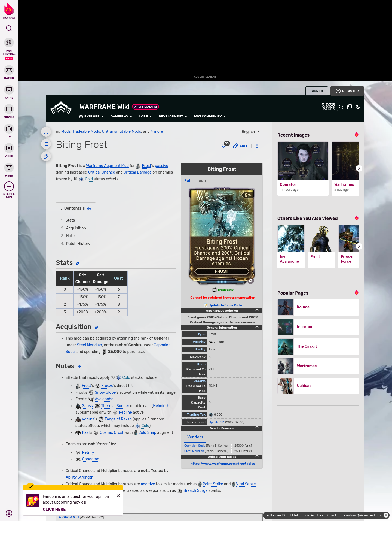The width and height of the screenshot is (392, 545).
Task: Open the wiki header discussions icon
Action: [350, 107]
